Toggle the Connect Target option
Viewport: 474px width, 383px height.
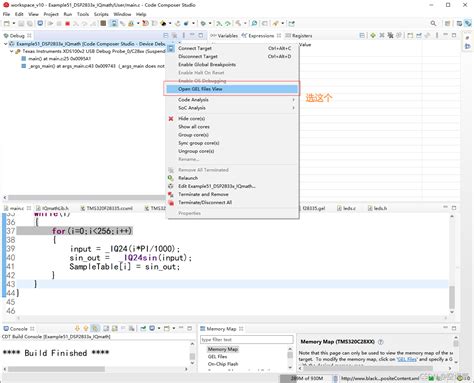(195, 48)
